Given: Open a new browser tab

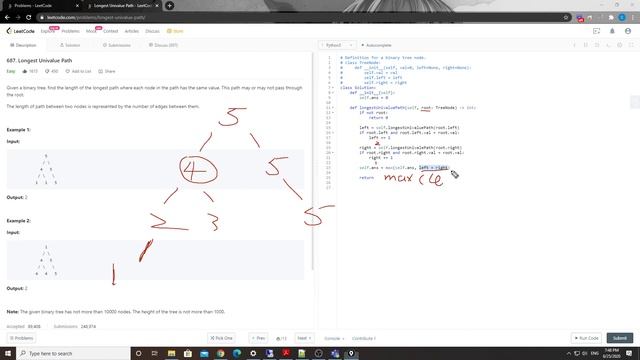Looking at the screenshot, I should [169, 6].
